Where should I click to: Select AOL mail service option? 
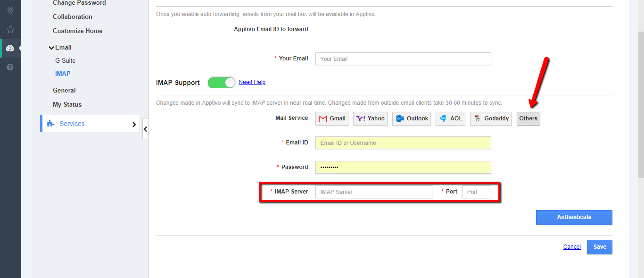click(450, 118)
